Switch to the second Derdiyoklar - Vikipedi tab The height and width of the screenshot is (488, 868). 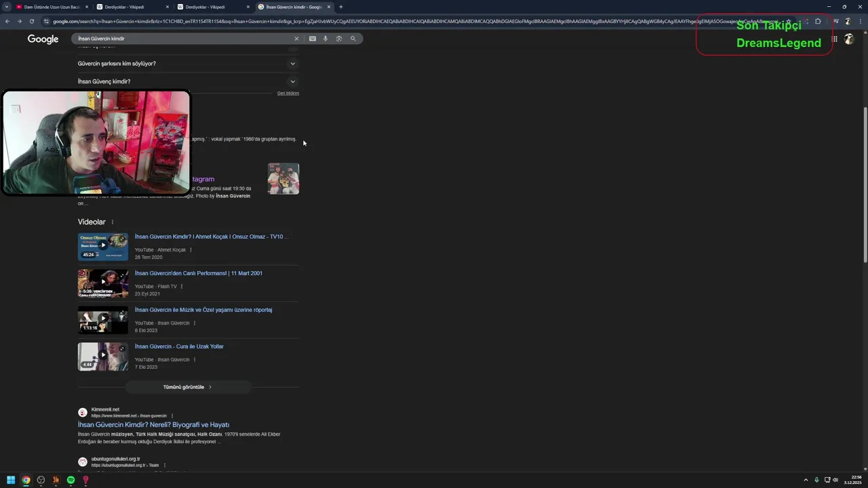pos(212,7)
